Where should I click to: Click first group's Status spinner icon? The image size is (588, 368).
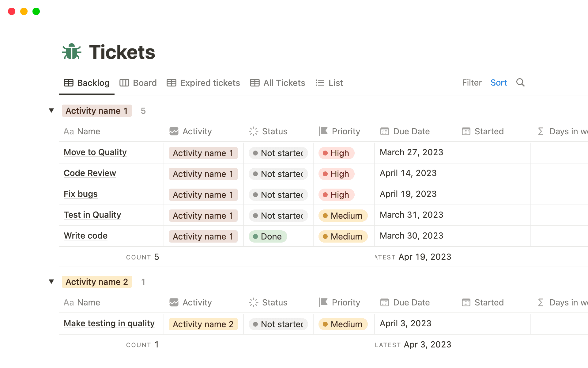[253, 131]
